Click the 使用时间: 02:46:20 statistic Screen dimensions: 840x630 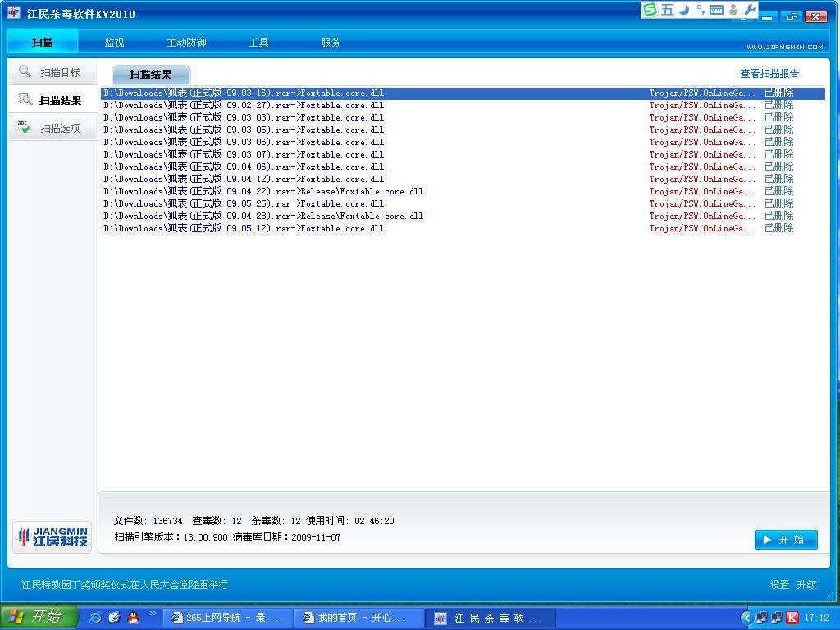[x=349, y=521]
